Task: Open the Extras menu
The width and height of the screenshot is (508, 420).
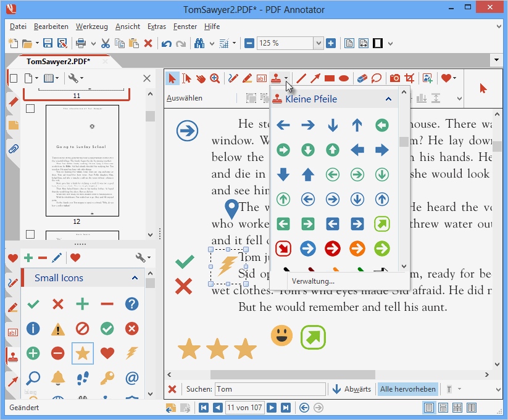Action: pyautogui.click(x=157, y=27)
